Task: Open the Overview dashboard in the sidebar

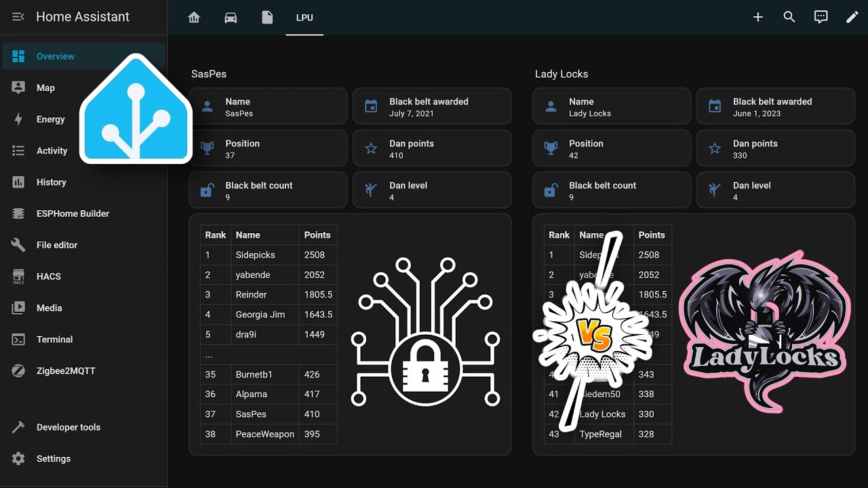Action: click(83, 56)
